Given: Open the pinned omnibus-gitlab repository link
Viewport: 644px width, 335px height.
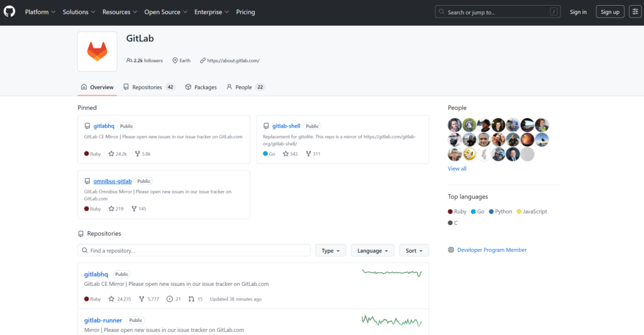Looking at the screenshot, I should pyautogui.click(x=113, y=181).
